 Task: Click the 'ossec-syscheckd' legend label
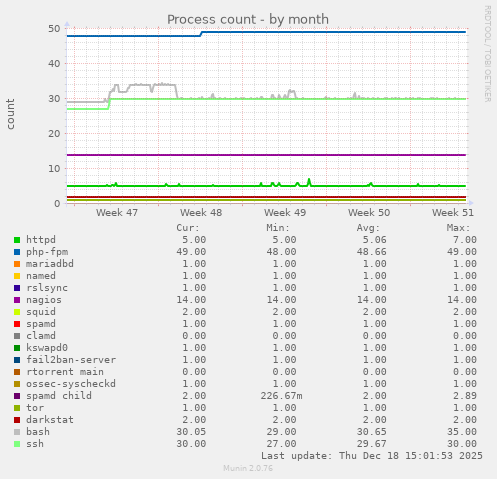(71, 384)
